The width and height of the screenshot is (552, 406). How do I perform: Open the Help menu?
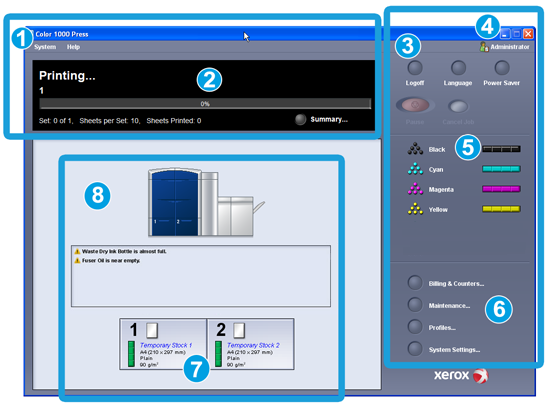(73, 47)
